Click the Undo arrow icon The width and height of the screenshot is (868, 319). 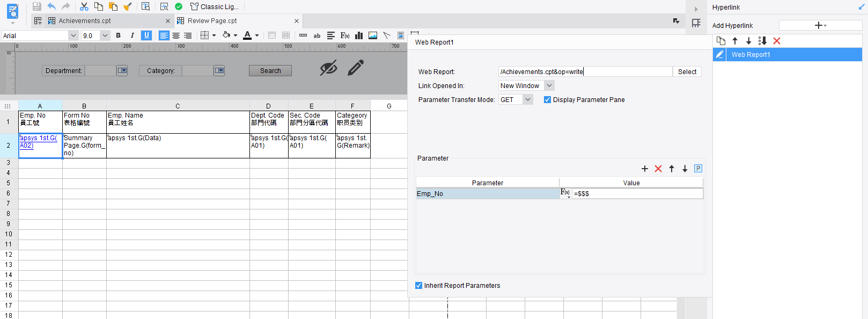[52, 6]
